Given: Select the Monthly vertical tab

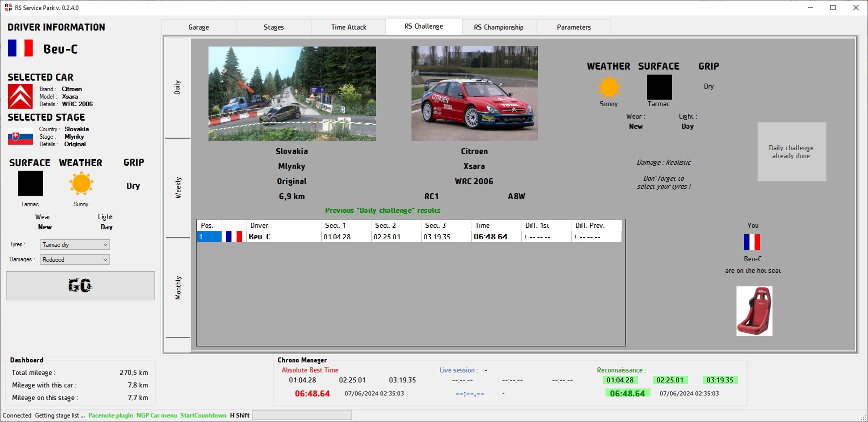Looking at the screenshot, I should pos(177,288).
